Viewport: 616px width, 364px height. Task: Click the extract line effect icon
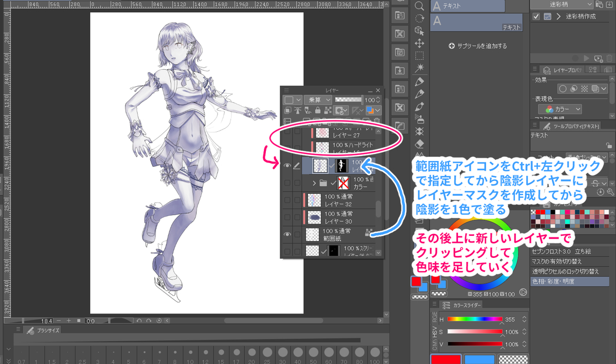[573, 89]
